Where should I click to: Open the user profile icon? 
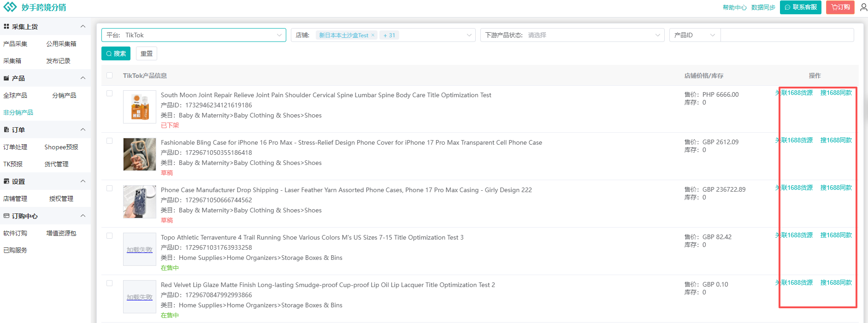(x=863, y=7)
